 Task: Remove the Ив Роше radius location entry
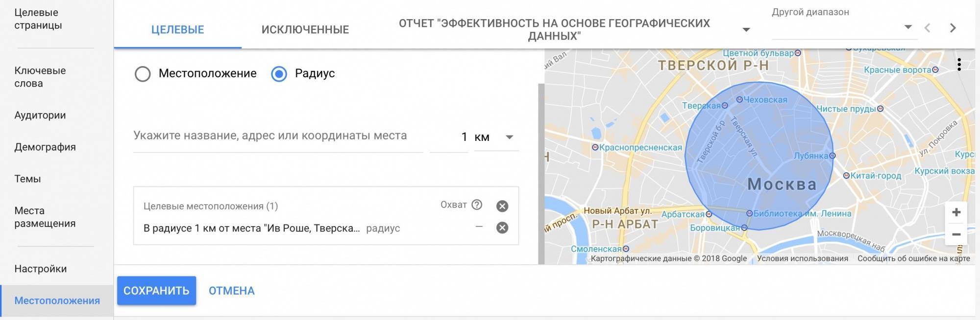click(502, 228)
